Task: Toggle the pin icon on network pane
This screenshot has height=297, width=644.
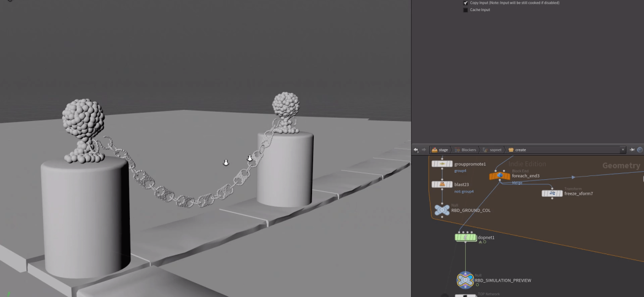Action: tap(632, 150)
